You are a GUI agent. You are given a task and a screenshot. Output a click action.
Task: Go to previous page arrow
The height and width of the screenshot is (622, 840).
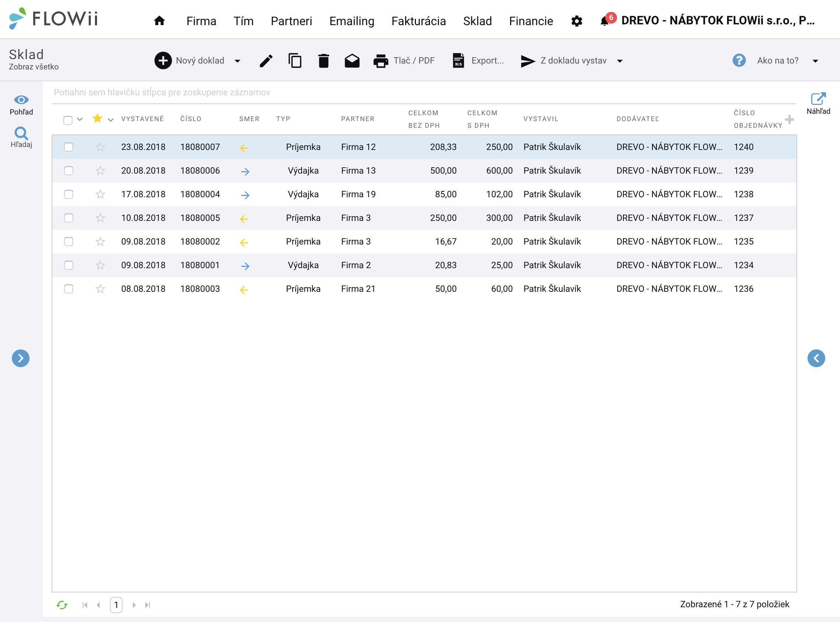click(x=99, y=605)
